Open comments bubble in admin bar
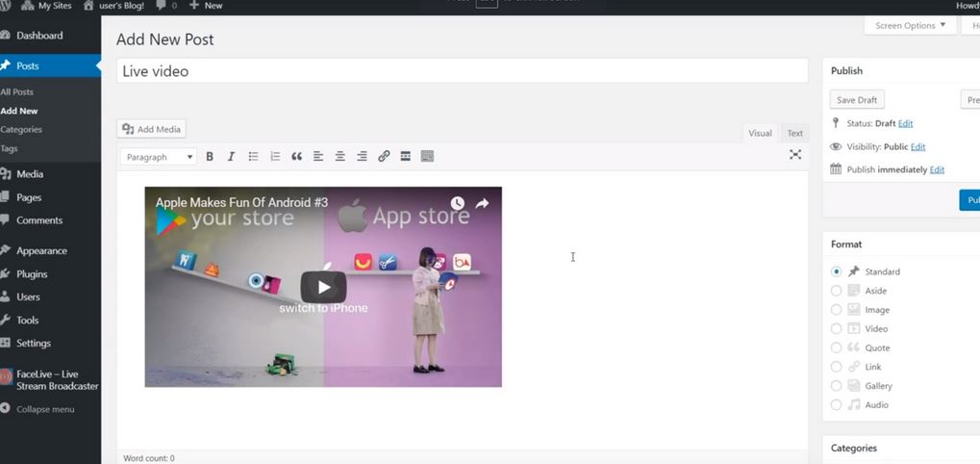 coord(166,6)
